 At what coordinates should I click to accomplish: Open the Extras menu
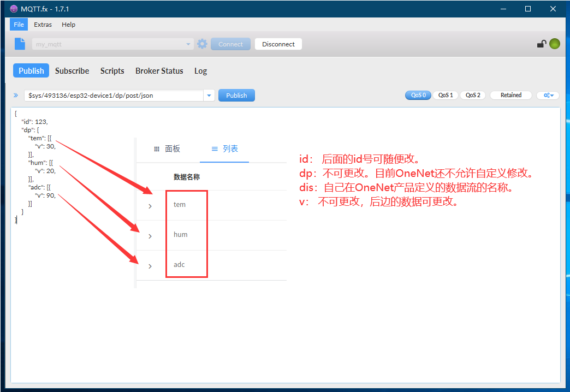[43, 25]
